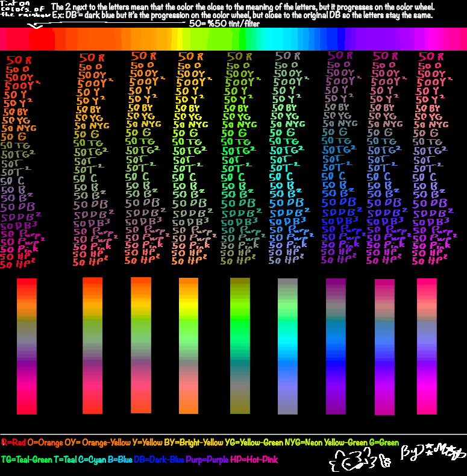Click the 'Ex: DB= dark blue' explanation line

241,15
